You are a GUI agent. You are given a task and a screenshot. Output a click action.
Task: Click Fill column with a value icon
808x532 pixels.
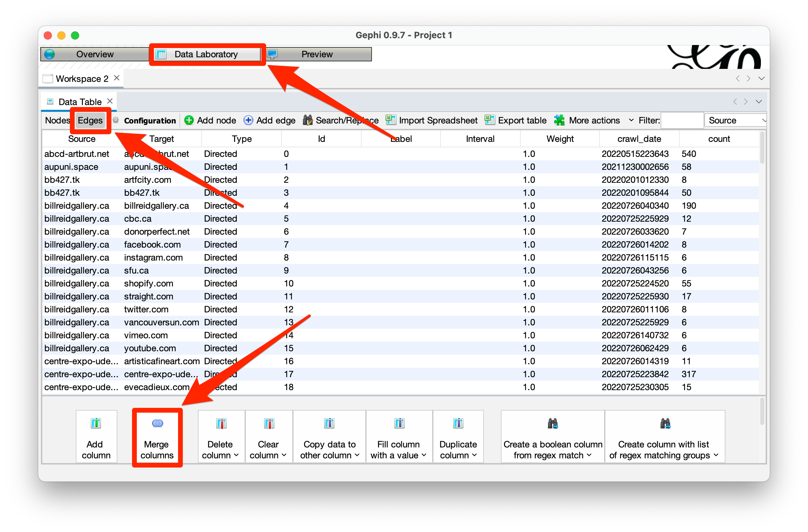(x=399, y=423)
